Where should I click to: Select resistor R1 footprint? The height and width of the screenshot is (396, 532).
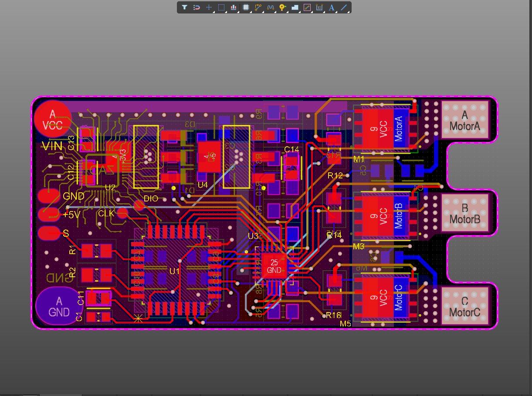tap(96, 251)
